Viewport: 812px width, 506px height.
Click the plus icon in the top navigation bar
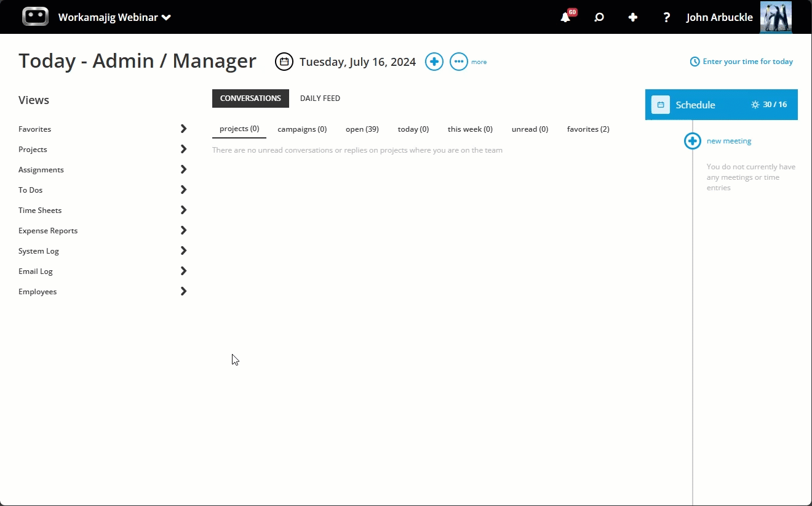(x=633, y=17)
